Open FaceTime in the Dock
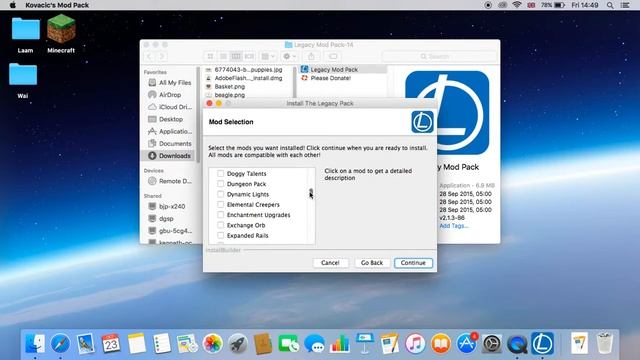This screenshot has height=360, width=640. 289,343
